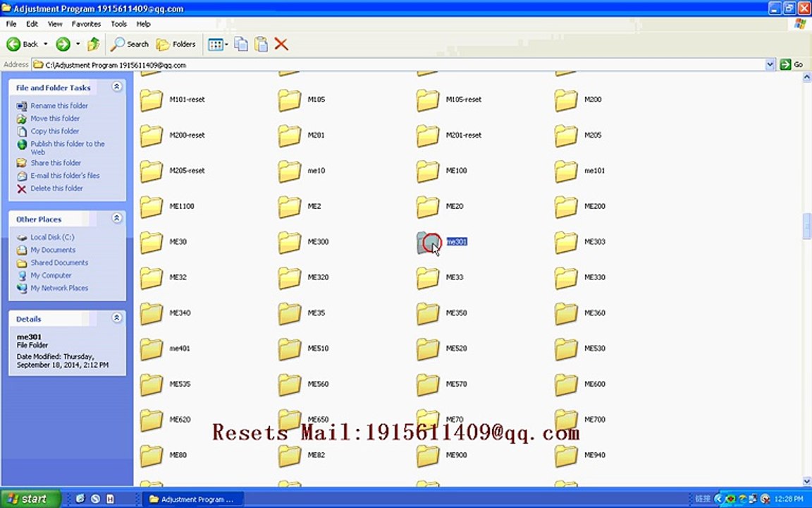Viewport: 812px width, 508px height.
Task: Collapse the Details panel
Action: (x=117, y=317)
